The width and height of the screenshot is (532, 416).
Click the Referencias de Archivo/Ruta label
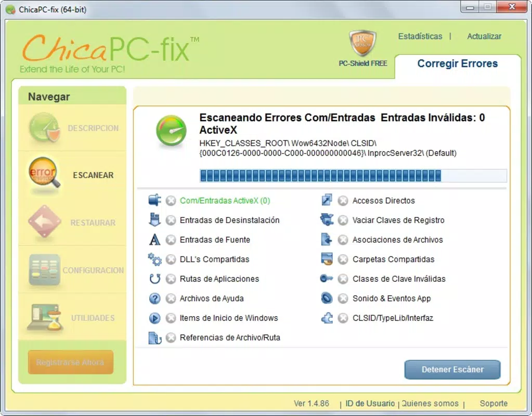[x=230, y=337]
